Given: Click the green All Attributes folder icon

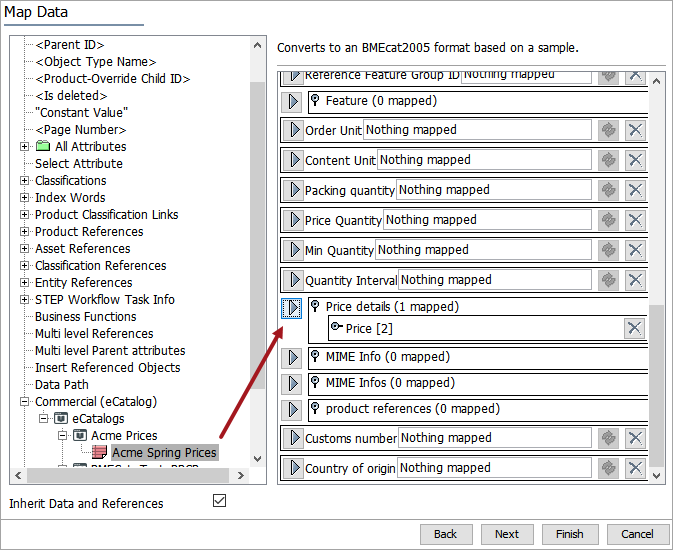Looking at the screenshot, I should tap(42, 146).
